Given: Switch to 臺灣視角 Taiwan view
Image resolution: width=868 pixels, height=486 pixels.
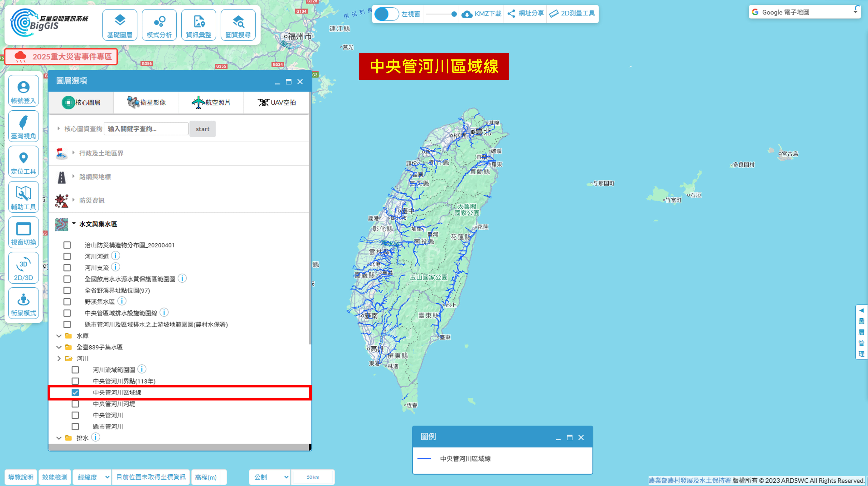Looking at the screenshot, I should tap(23, 126).
